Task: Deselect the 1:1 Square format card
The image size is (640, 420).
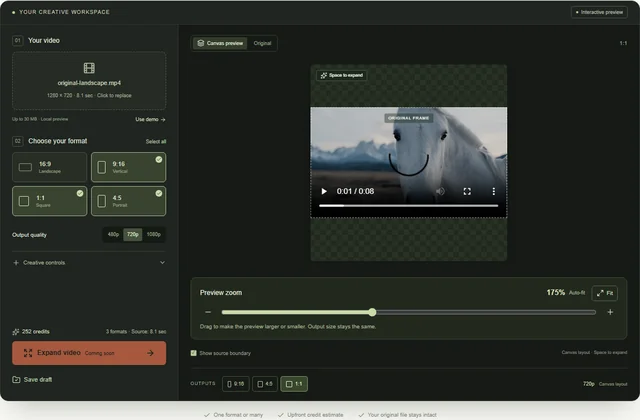Action: click(x=49, y=201)
